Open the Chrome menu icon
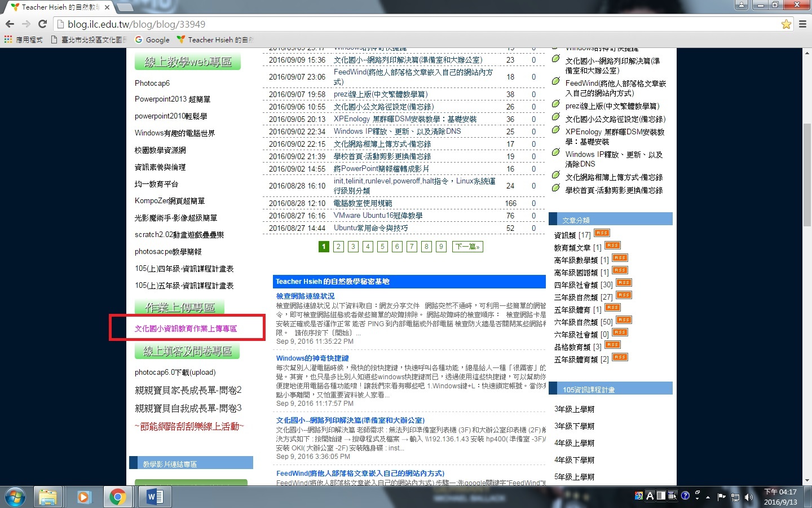This screenshot has width=812, height=508. [802, 24]
